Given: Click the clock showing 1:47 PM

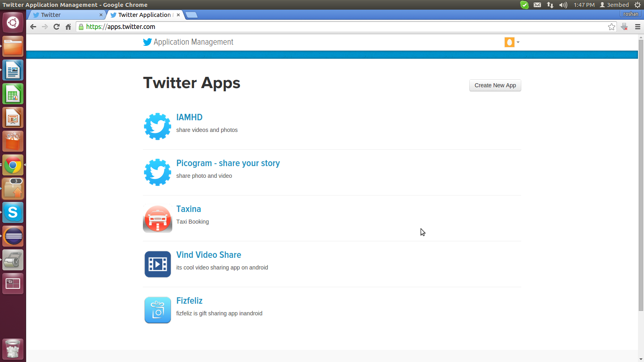Looking at the screenshot, I should point(584,5).
